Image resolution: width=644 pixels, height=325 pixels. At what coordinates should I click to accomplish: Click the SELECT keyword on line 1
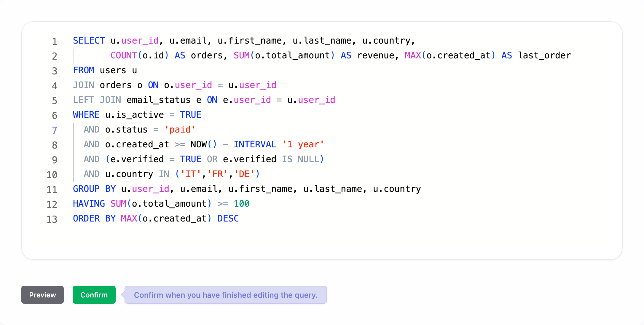(x=89, y=41)
